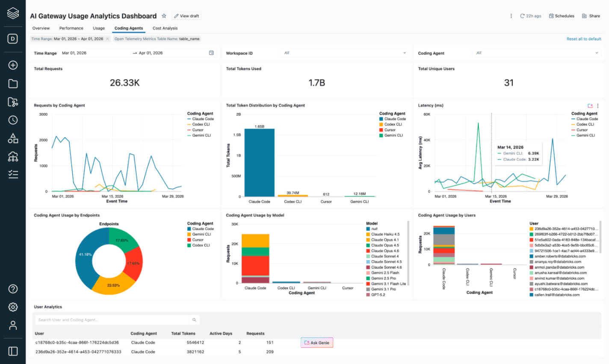Open the Recents clock icon in sidebar

click(x=13, y=120)
